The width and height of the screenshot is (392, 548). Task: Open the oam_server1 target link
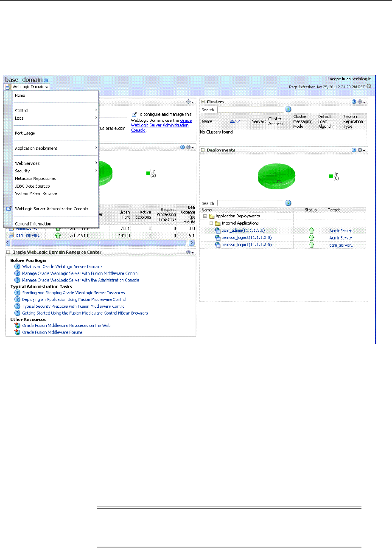click(x=341, y=245)
